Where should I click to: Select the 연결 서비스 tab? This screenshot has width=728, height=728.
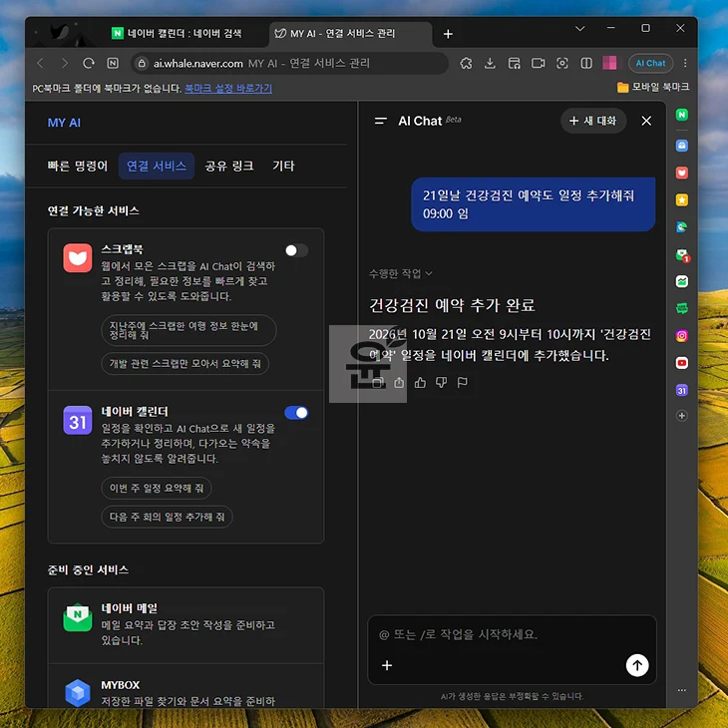157,166
